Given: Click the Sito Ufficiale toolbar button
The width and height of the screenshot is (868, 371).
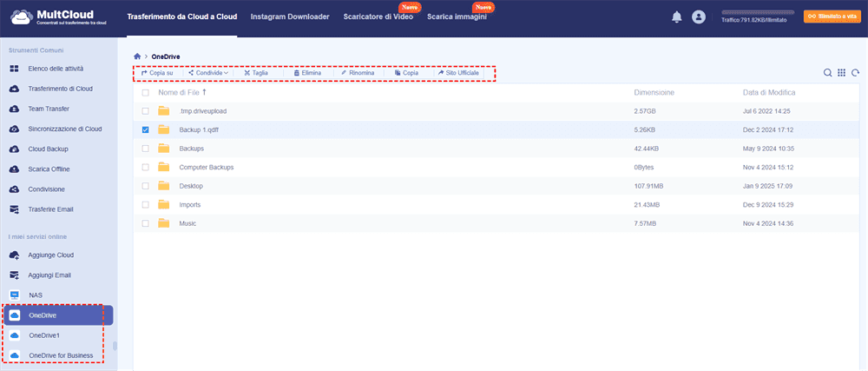Looking at the screenshot, I should [x=458, y=73].
